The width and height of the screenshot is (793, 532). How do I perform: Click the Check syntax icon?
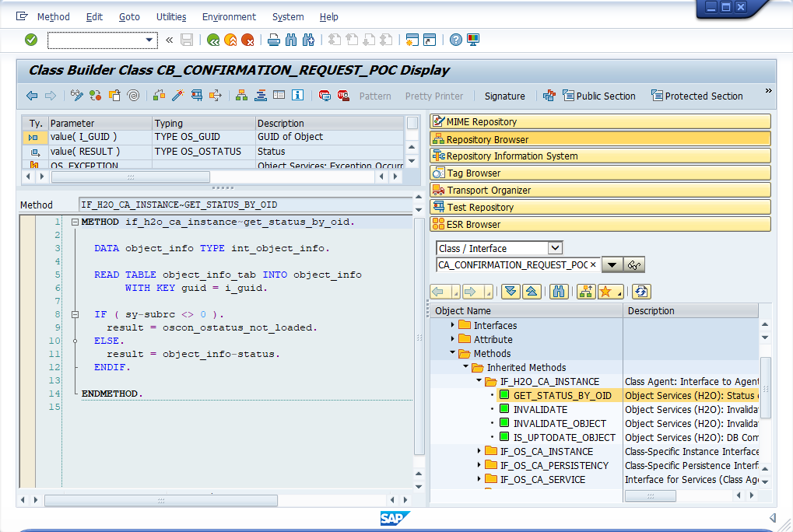point(159,95)
